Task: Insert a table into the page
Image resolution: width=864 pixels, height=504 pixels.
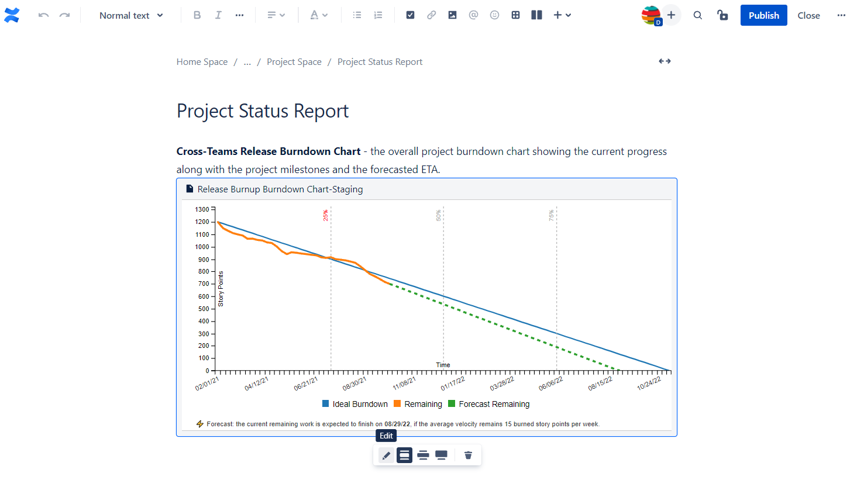Action: 515,15
